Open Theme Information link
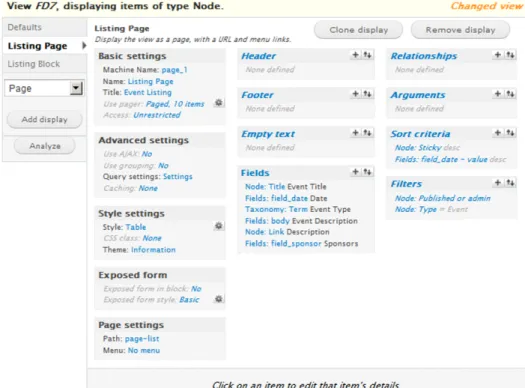 coord(153,250)
